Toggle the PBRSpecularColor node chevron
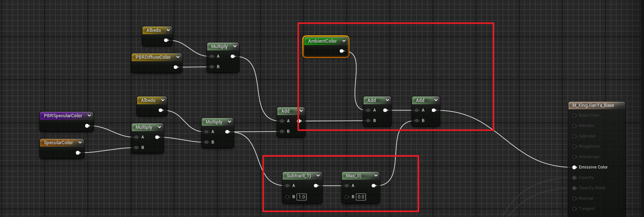644x217 pixels. 89,115
